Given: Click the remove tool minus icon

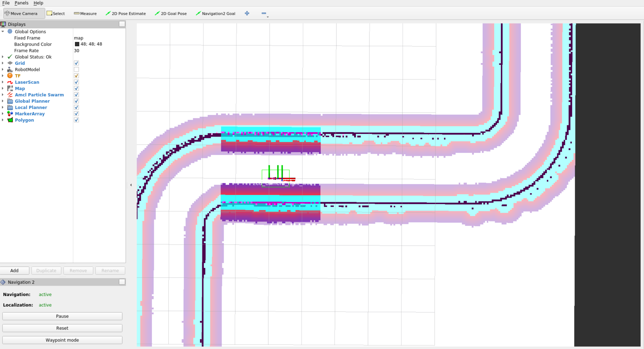Looking at the screenshot, I should pyautogui.click(x=263, y=13).
